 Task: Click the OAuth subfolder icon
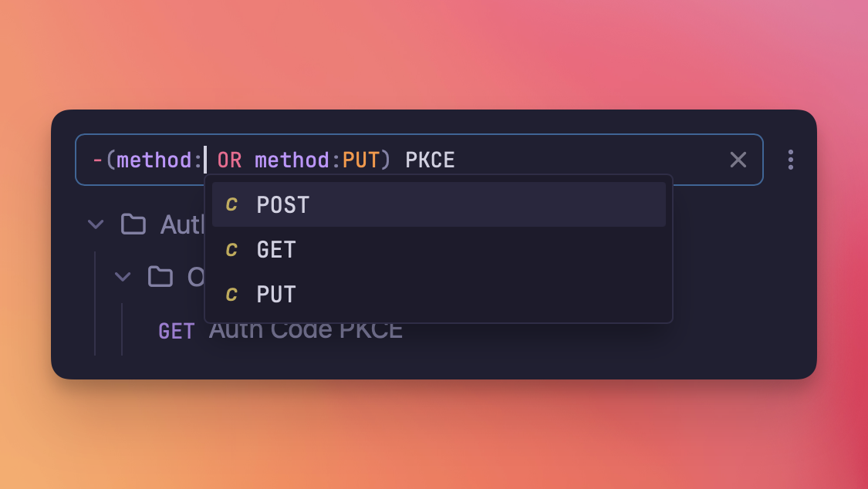pyautogui.click(x=161, y=277)
